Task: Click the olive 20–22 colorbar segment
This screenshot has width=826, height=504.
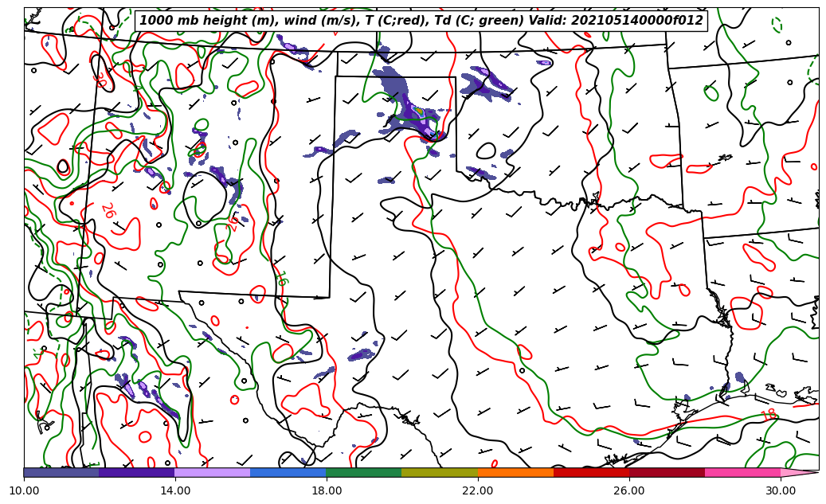Action: click(x=440, y=472)
